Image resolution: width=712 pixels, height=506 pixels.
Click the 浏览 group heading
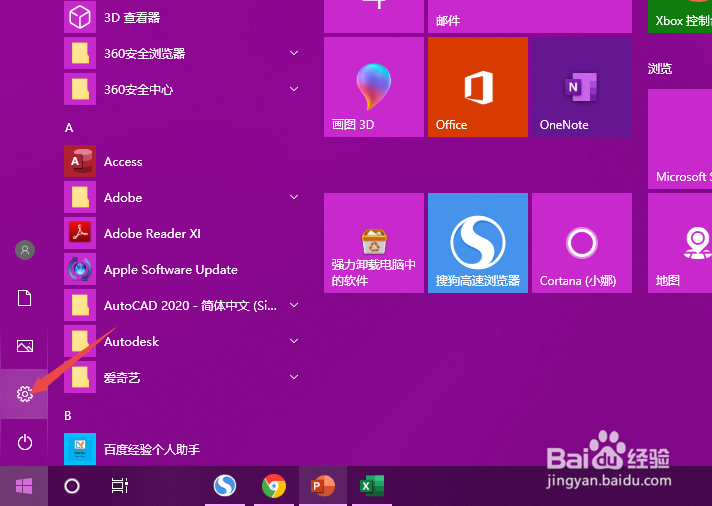click(660, 69)
